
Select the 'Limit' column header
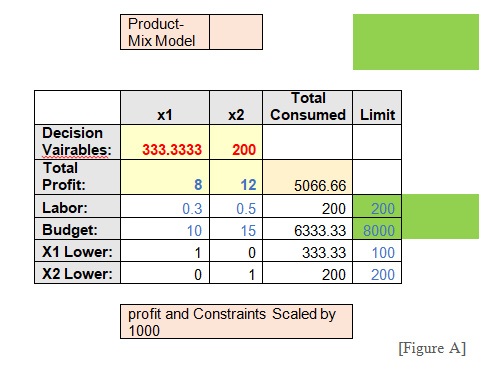pos(377,108)
